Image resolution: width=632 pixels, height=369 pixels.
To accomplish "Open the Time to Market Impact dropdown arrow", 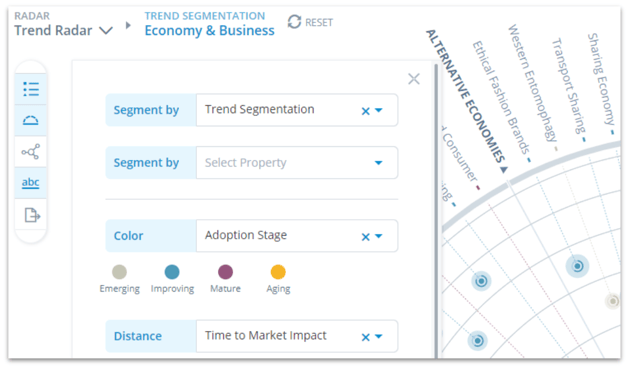I will tap(378, 336).
